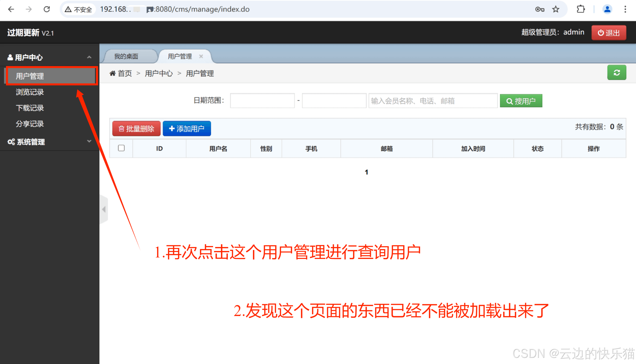Open the browser three-dot menu
636x364 pixels.
pyautogui.click(x=625, y=9)
